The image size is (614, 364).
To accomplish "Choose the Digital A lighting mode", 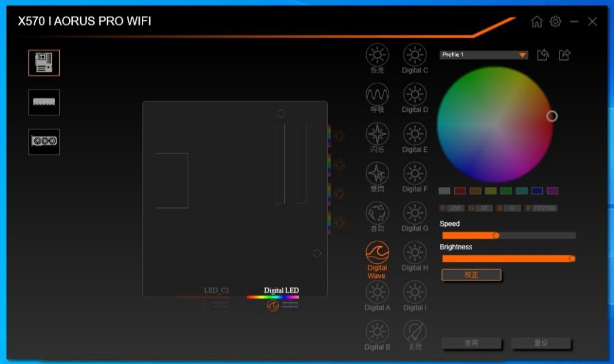I will coord(376,295).
